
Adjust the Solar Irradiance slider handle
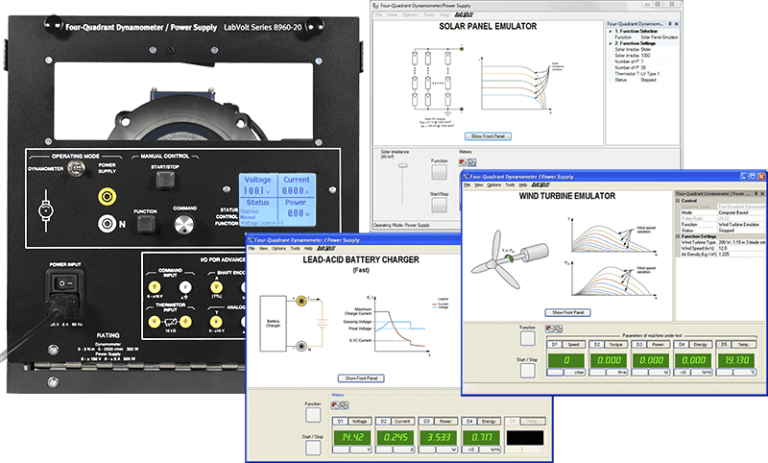[403, 166]
